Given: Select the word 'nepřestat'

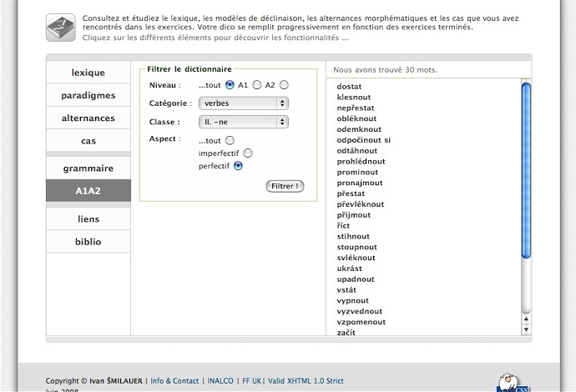Looking at the screenshot, I should click(x=356, y=108).
